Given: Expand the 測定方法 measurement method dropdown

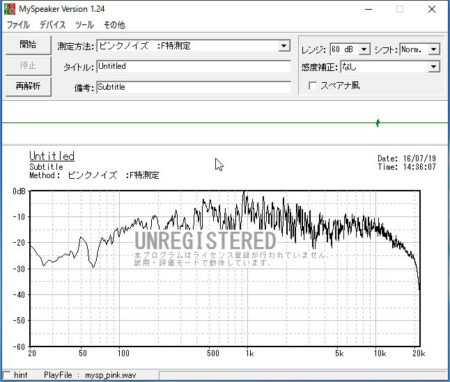Looking at the screenshot, I should pyautogui.click(x=284, y=46).
